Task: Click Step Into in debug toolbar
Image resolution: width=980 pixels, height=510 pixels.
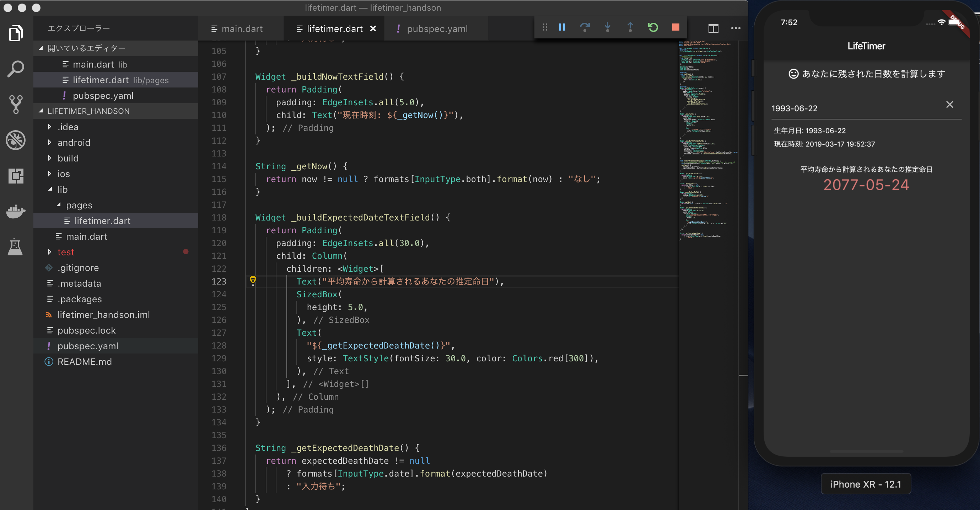Action: 608,27
